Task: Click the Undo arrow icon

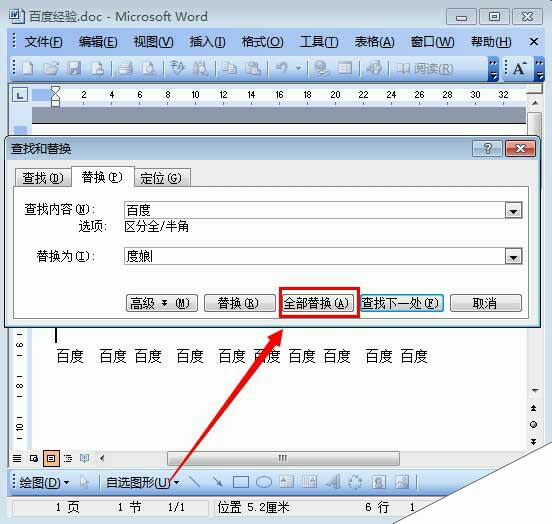Action: point(281,68)
